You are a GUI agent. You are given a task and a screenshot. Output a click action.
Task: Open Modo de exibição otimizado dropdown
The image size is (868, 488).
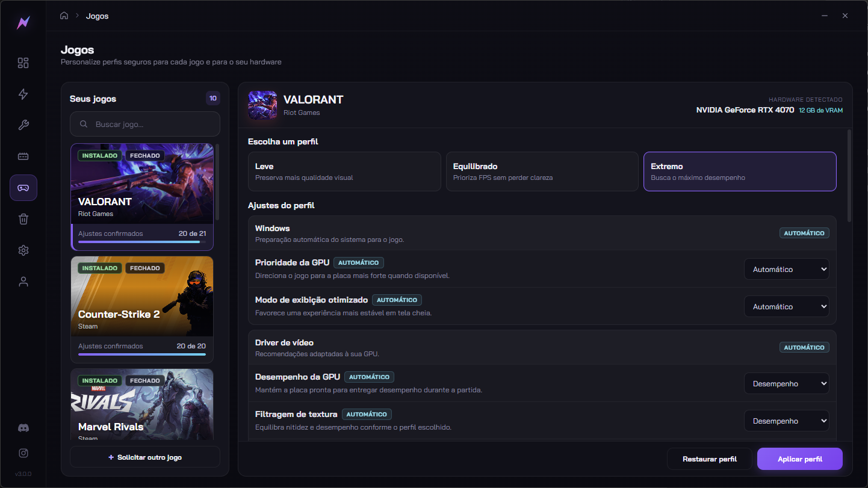(787, 307)
